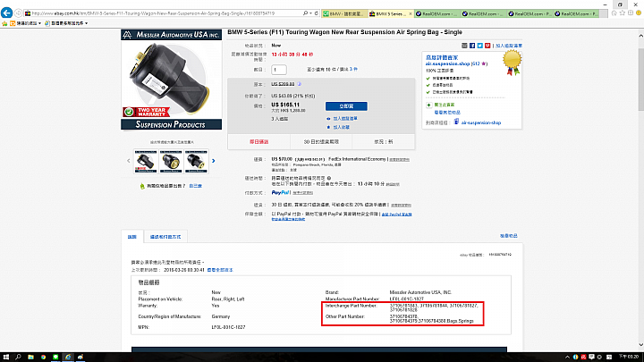Share listing on Facebook icon
The height and width of the screenshot is (362, 644).
[472, 46]
